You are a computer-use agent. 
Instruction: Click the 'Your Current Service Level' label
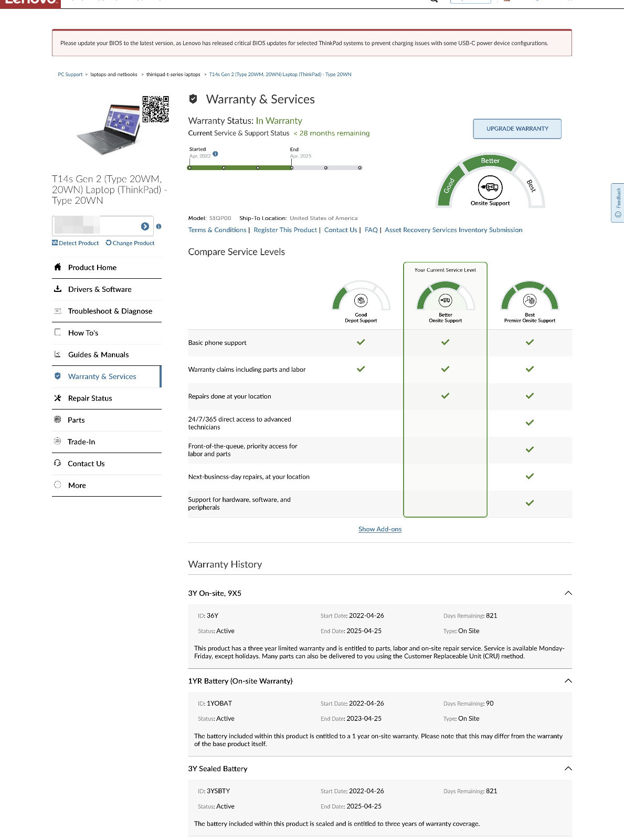click(445, 270)
